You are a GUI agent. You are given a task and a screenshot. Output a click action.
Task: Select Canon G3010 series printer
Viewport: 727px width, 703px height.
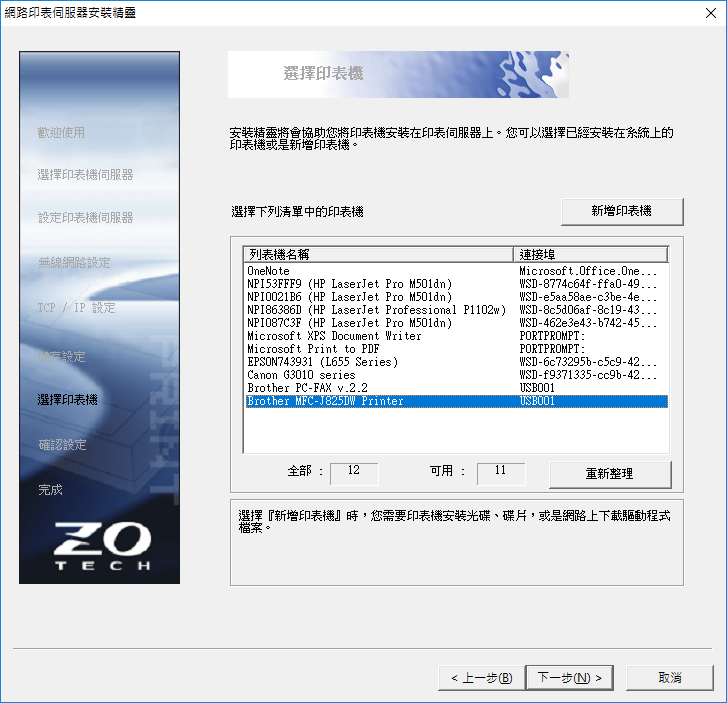click(457, 375)
